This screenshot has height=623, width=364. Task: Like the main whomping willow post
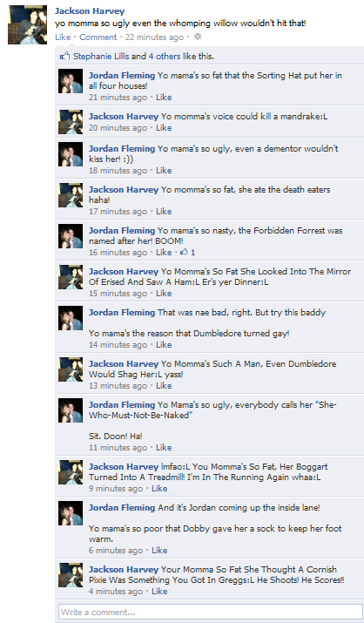tap(63, 37)
